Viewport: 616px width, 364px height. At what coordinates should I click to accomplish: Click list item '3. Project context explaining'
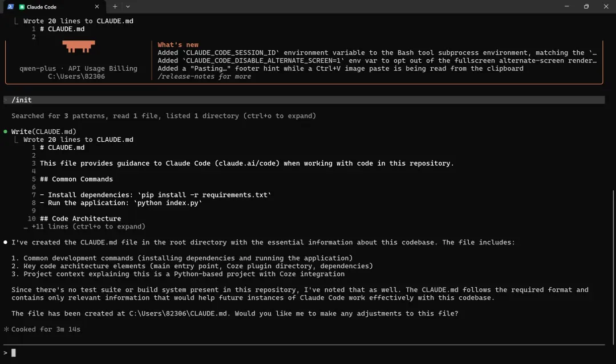(x=178, y=274)
